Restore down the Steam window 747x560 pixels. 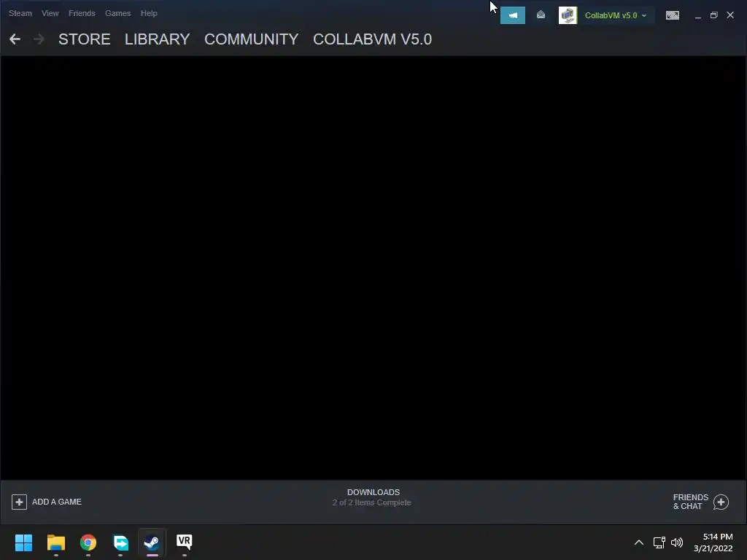click(x=713, y=15)
